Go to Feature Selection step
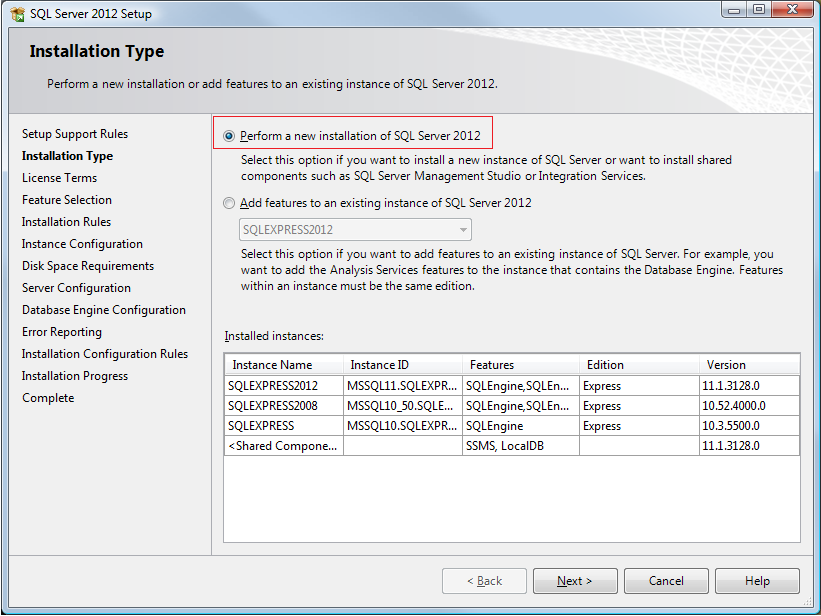Image resolution: width=821 pixels, height=616 pixels. pos(67,200)
